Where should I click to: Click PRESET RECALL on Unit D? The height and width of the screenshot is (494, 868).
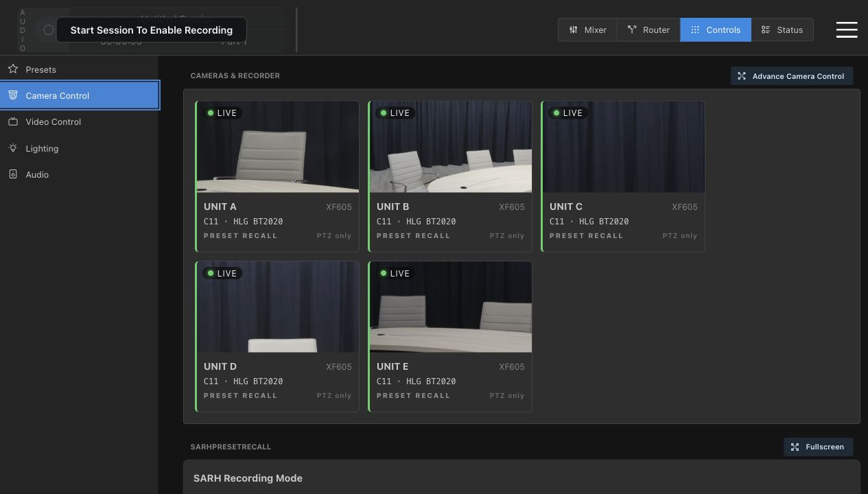tap(240, 395)
